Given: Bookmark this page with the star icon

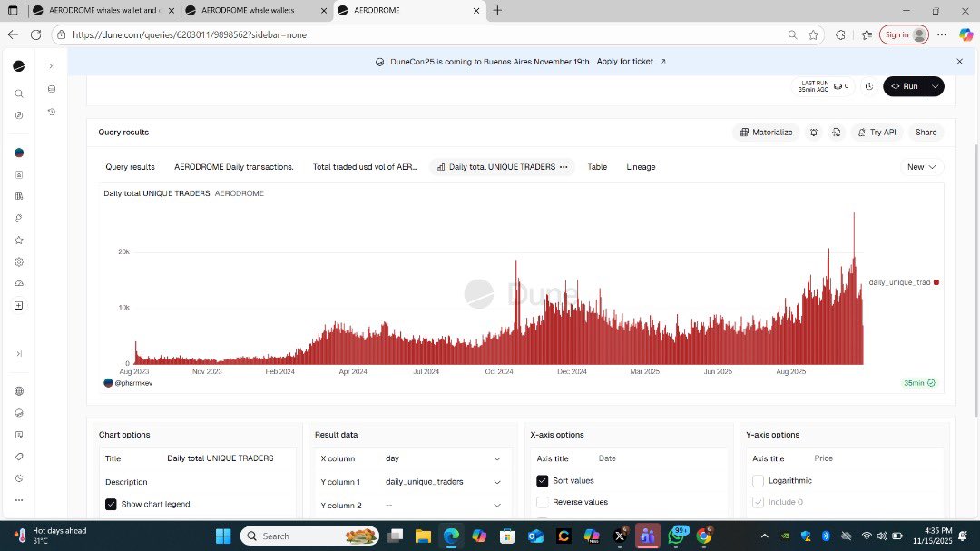Looking at the screenshot, I should 813,35.
